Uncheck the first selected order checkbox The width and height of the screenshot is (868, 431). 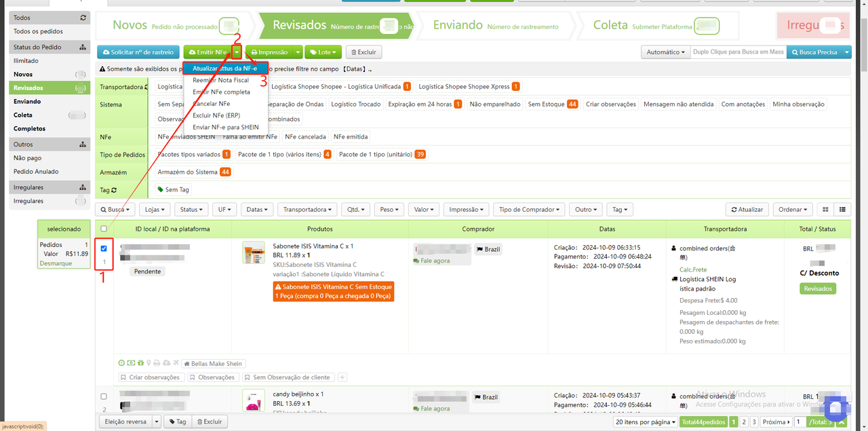[x=103, y=248]
